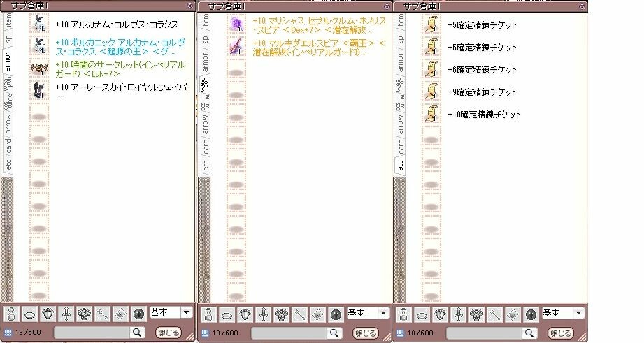Click magnifier search icon in left storage window
Screen dimensions: 644x343
click(137, 333)
